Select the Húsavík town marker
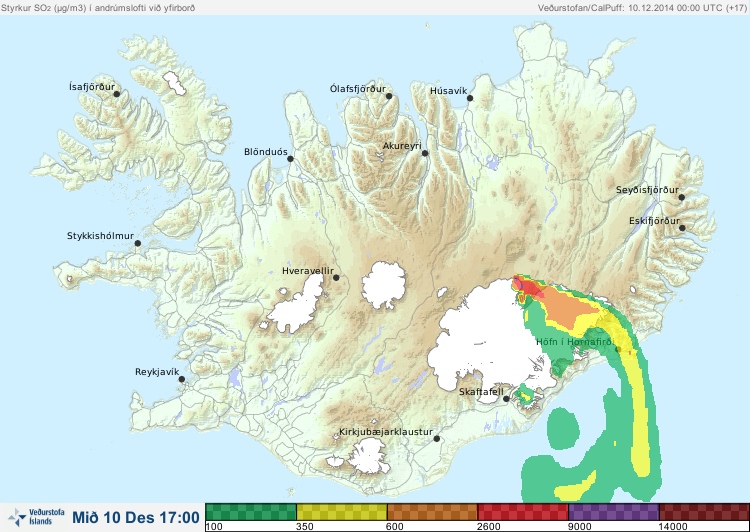Viewport: 750px width, 532px height. tap(470, 98)
